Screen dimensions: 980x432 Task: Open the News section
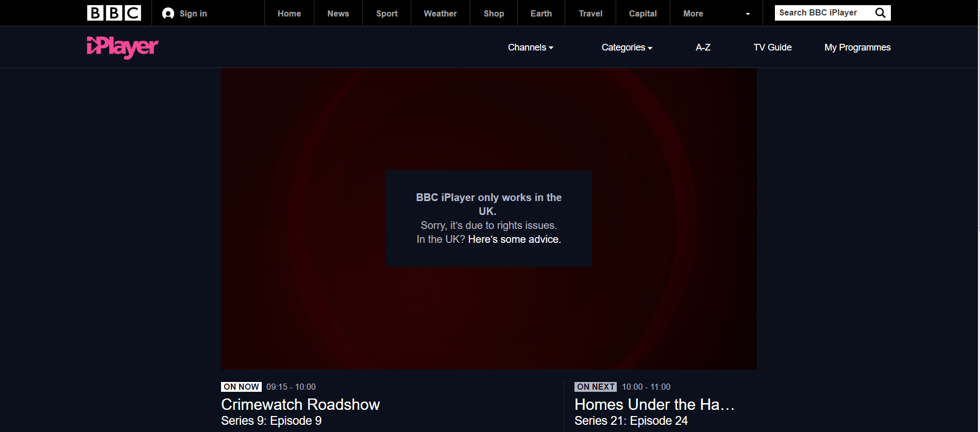[338, 13]
